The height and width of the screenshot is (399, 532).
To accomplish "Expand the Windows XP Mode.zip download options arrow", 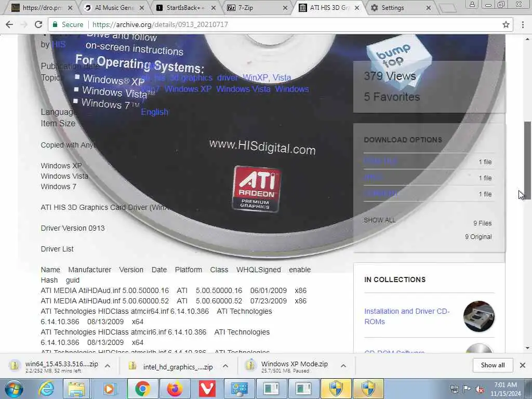I will click(343, 366).
